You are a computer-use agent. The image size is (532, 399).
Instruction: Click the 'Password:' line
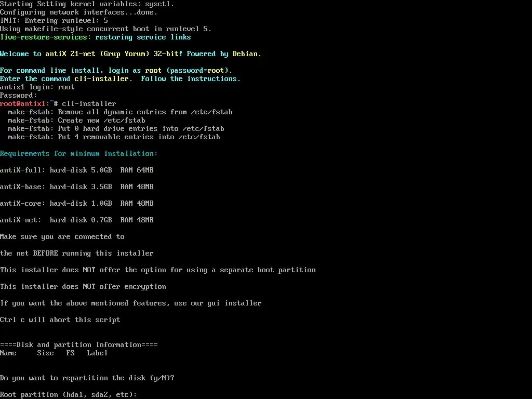point(18,96)
